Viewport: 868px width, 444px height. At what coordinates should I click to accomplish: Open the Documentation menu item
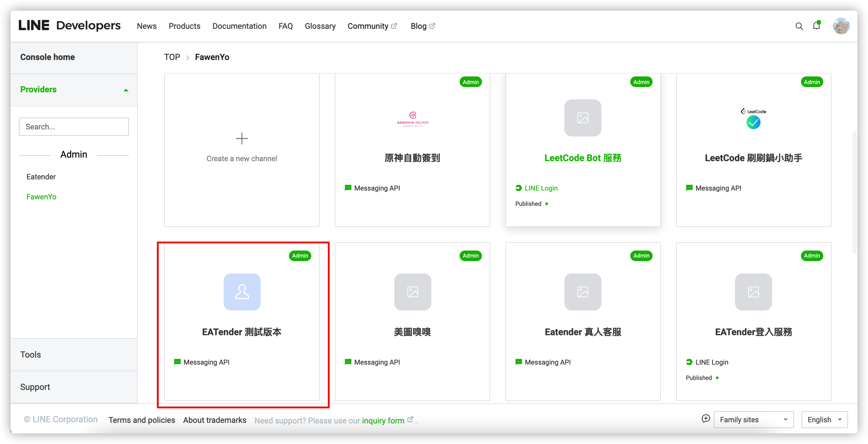pyautogui.click(x=239, y=26)
